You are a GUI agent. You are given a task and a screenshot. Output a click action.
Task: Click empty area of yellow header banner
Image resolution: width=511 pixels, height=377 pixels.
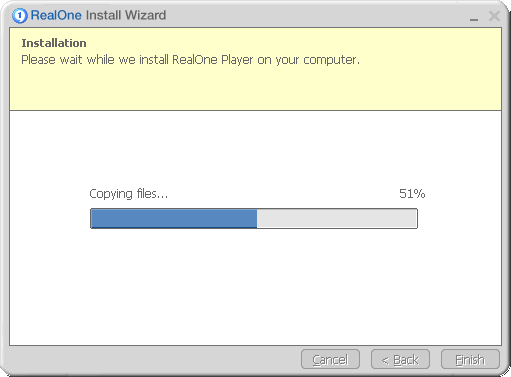click(x=255, y=88)
